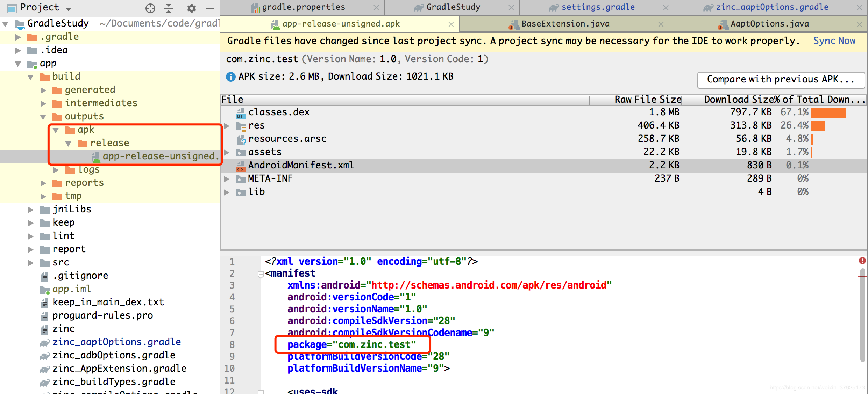Expand the intermediates folder
Image resolution: width=868 pixels, height=394 pixels.
pos(43,104)
